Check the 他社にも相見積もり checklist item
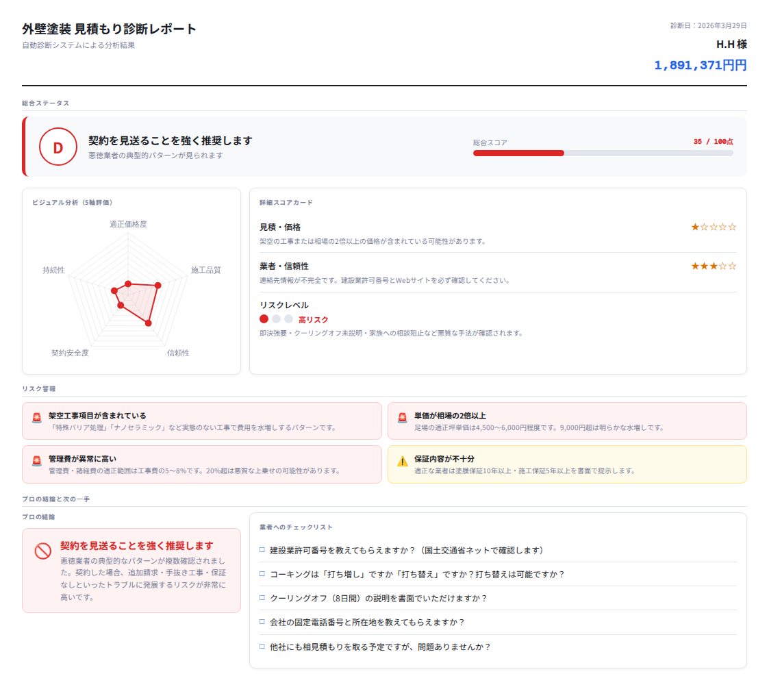Image resolution: width=769 pixels, height=700 pixels. coord(262,646)
